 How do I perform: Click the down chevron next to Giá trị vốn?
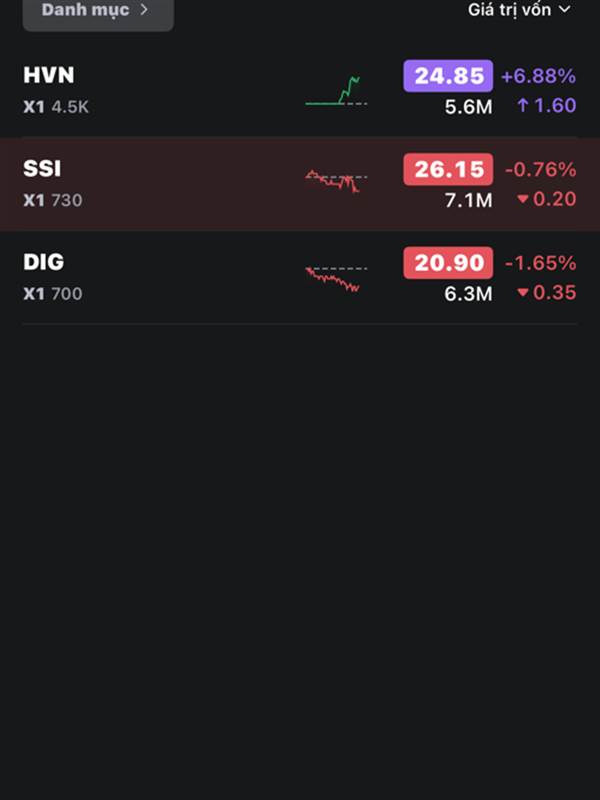point(565,9)
